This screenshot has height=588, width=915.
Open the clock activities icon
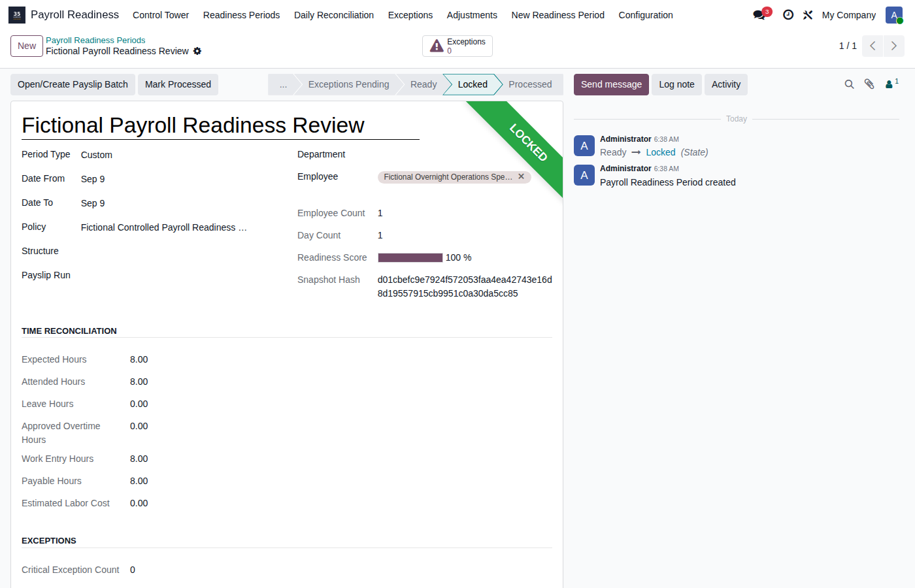coord(788,14)
